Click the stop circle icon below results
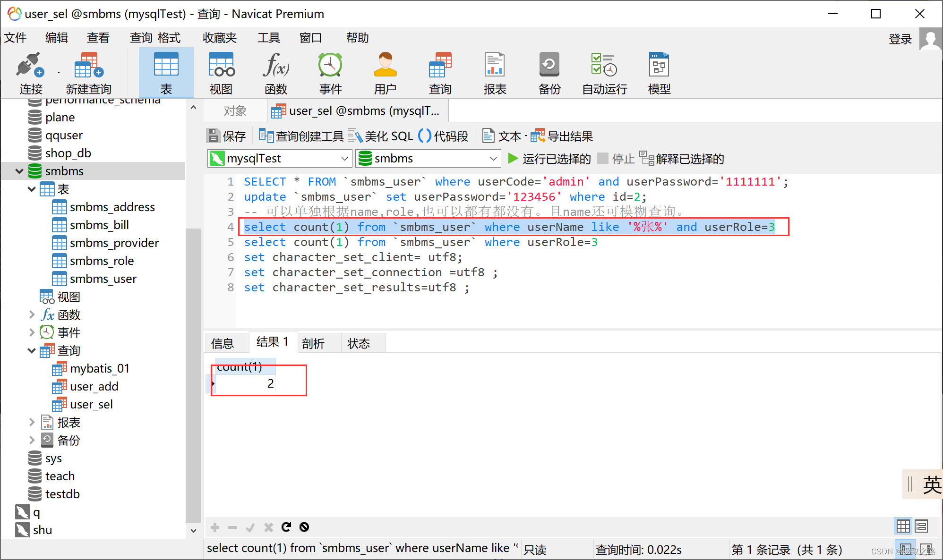This screenshot has width=943, height=560. pos(304,527)
